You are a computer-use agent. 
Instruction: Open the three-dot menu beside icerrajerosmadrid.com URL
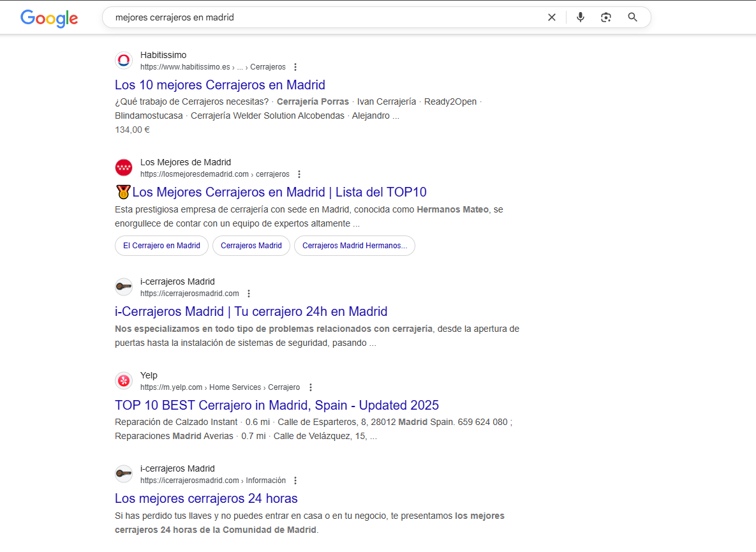249,294
